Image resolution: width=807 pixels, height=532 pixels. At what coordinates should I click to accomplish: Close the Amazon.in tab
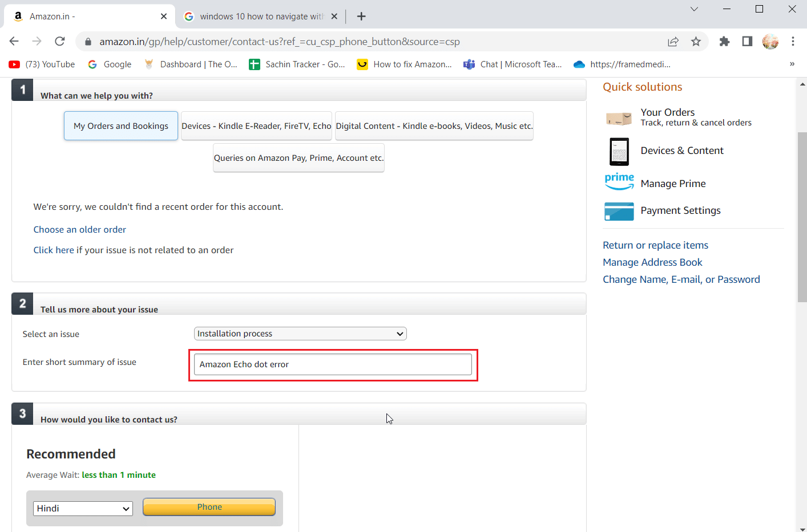click(164, 16)
